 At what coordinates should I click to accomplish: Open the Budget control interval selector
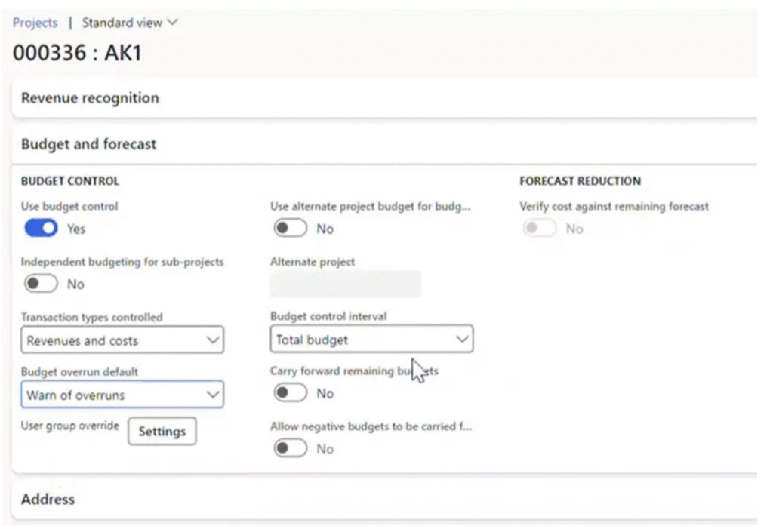click(370, 340)
